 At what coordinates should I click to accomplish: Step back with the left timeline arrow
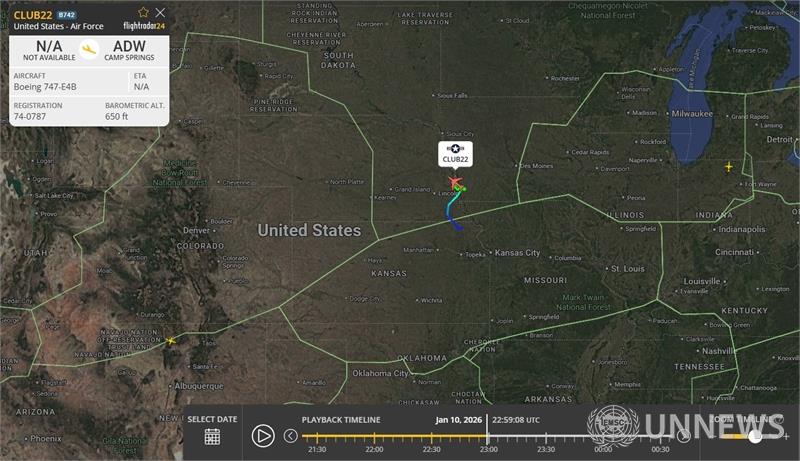[290, 436]
